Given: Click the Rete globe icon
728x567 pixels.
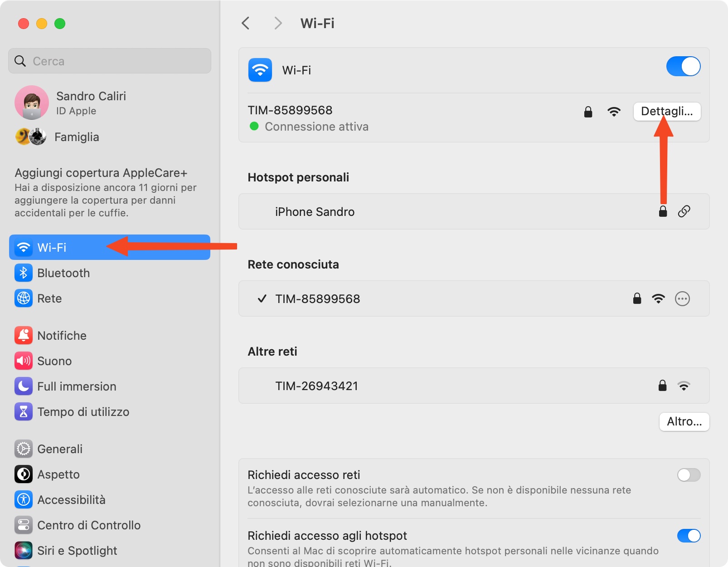Looking at the screenshot, I should pos(24,298).
